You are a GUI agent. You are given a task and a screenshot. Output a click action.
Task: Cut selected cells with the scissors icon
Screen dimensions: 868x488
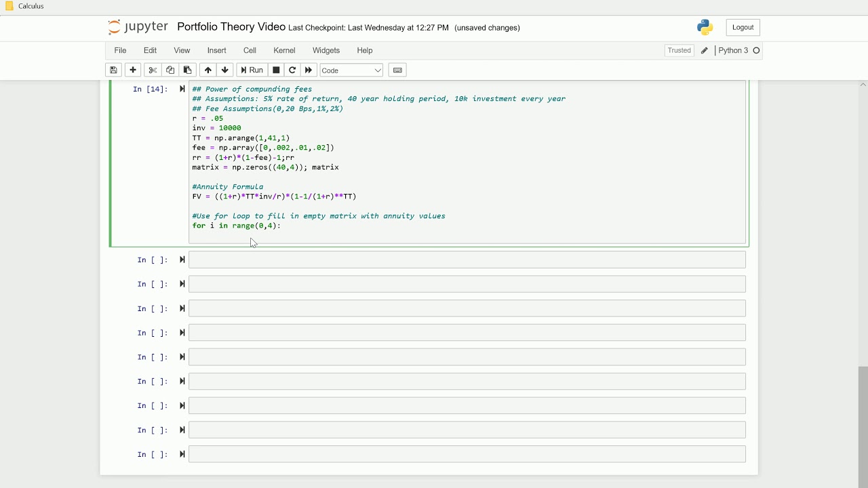(x=153, y=70)
